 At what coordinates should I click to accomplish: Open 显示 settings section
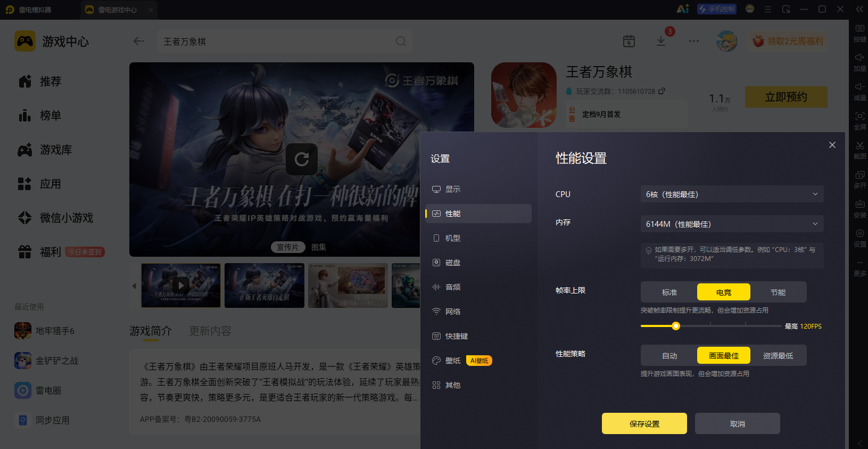pyautogui.click(x=478, y=189)
